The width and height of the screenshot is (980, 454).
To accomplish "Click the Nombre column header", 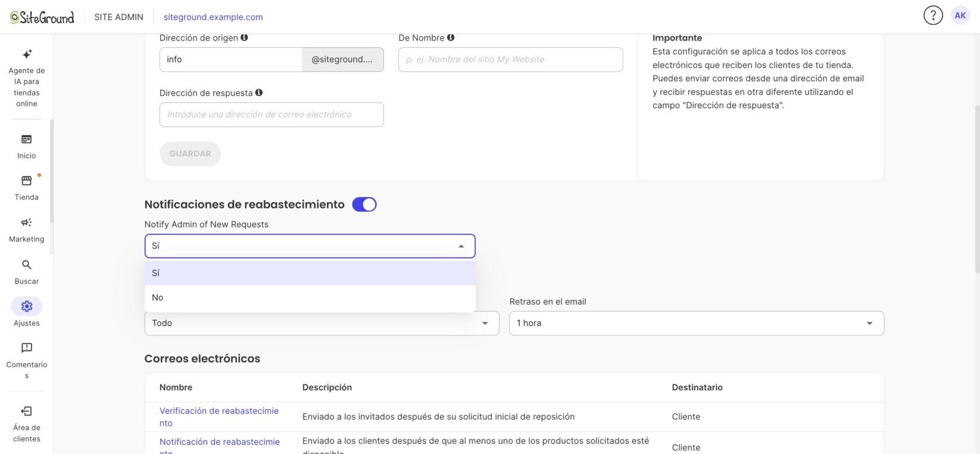I will 176,387.
